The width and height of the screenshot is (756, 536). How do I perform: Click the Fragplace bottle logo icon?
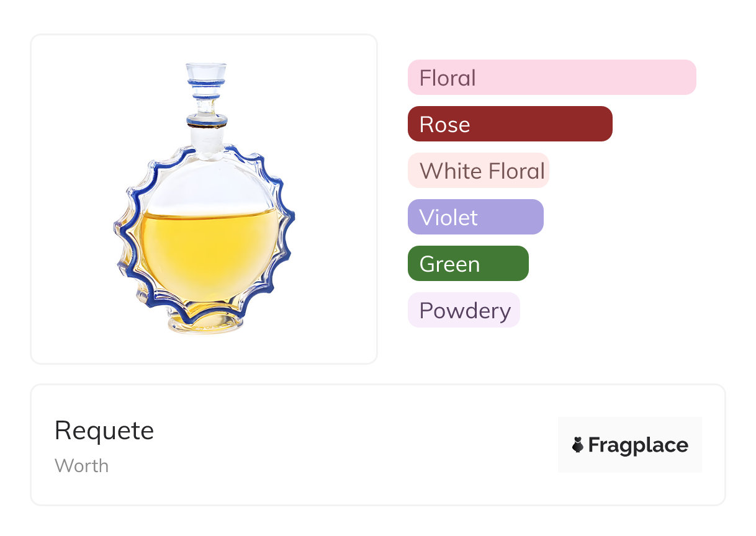click(x=578, y=445)
